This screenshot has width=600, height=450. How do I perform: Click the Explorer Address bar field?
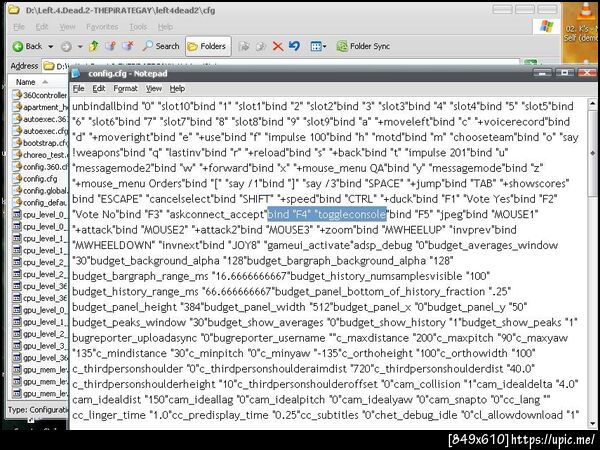click(279, 65)
